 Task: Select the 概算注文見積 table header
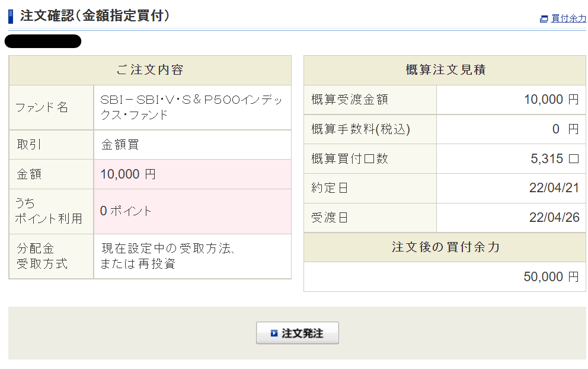point(445,70)
